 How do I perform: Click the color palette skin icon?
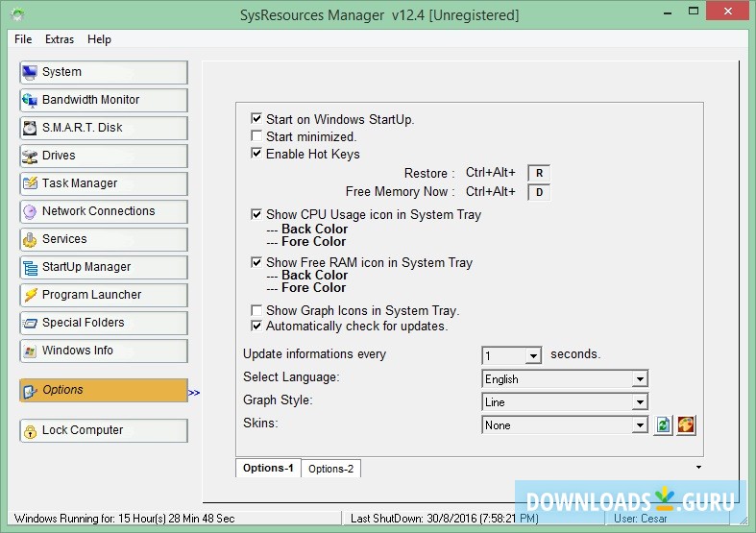(x=686, y=425)
